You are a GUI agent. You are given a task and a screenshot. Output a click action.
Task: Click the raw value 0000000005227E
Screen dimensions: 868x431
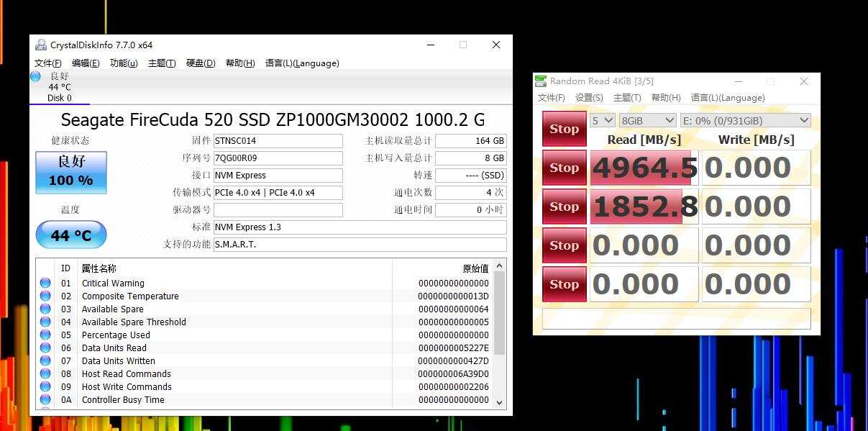click(x=453, y=348)
